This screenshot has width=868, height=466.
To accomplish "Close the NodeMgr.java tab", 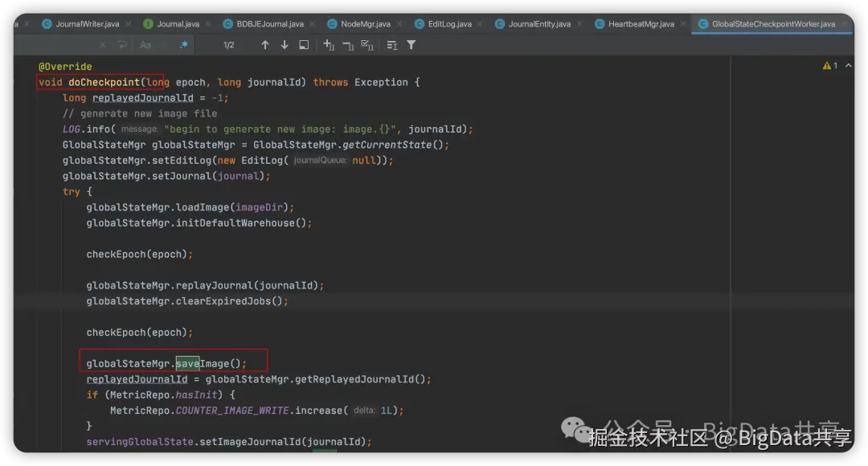I will click(399, 24).
